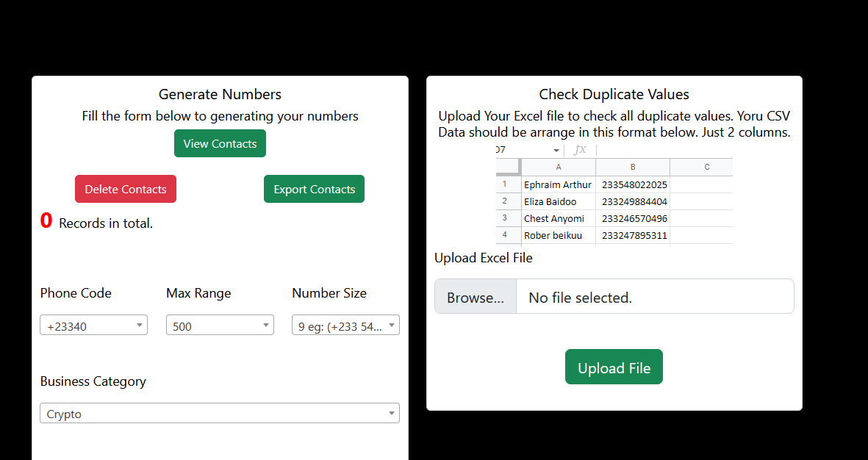Viewport: 868px width, 460px height.
Task: Click the "No file selected." file field
Action: (x=654, y=297)
